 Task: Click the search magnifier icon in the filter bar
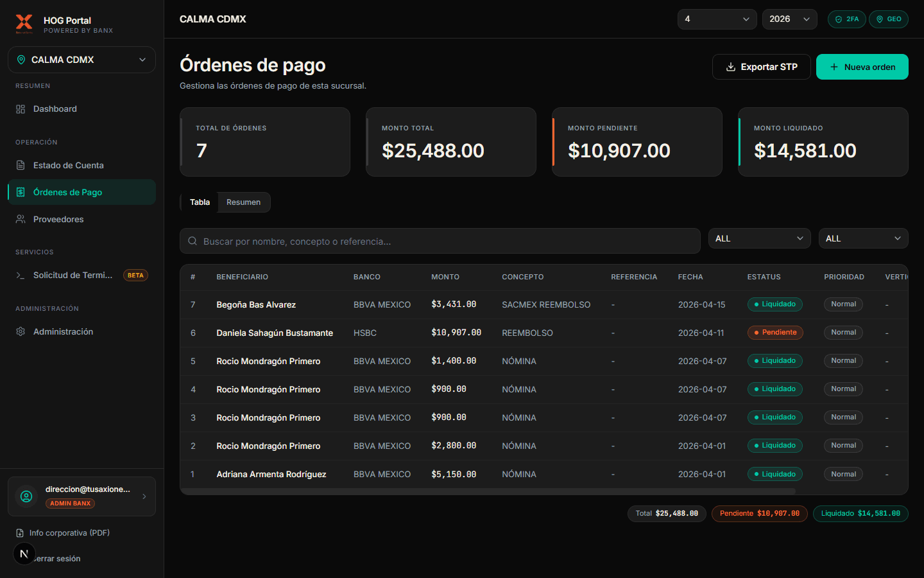(x=193, y=240)
